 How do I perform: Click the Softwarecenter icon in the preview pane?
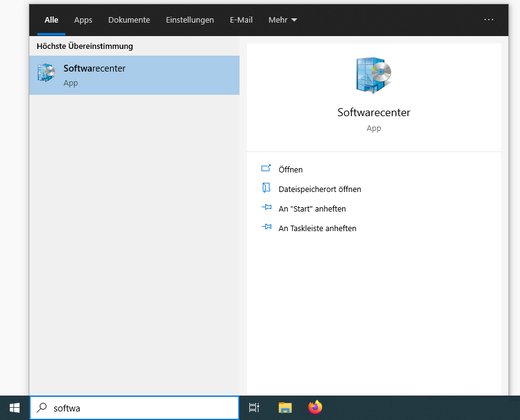(x=373, y=75)
